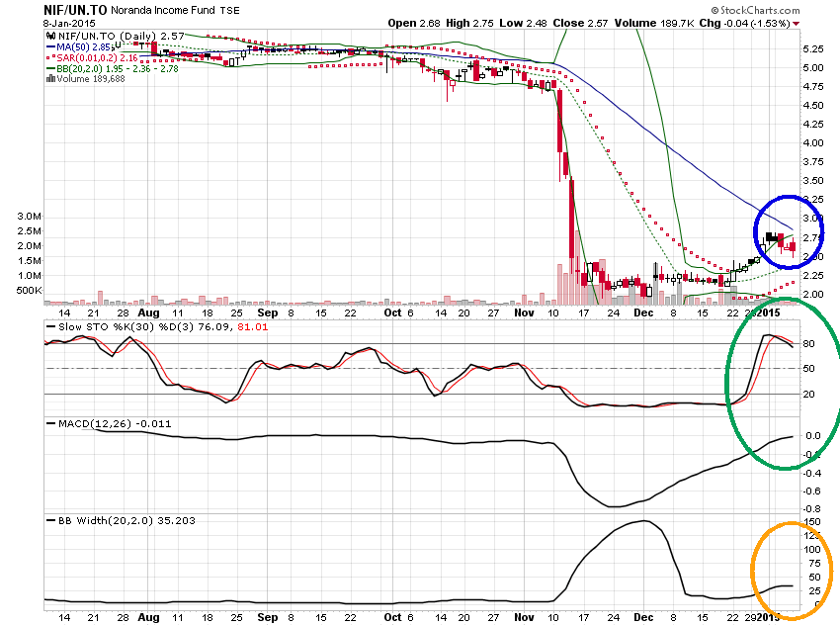Click the blue MA(50) line swatch
Image resolution: width=840 pixels, height=626 pixels.
(50, 47)
